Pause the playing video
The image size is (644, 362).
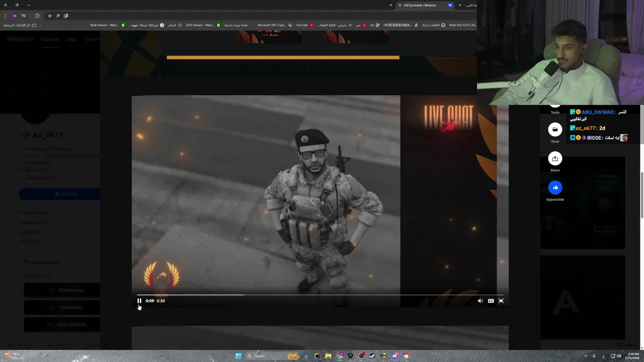pos(139,301)
